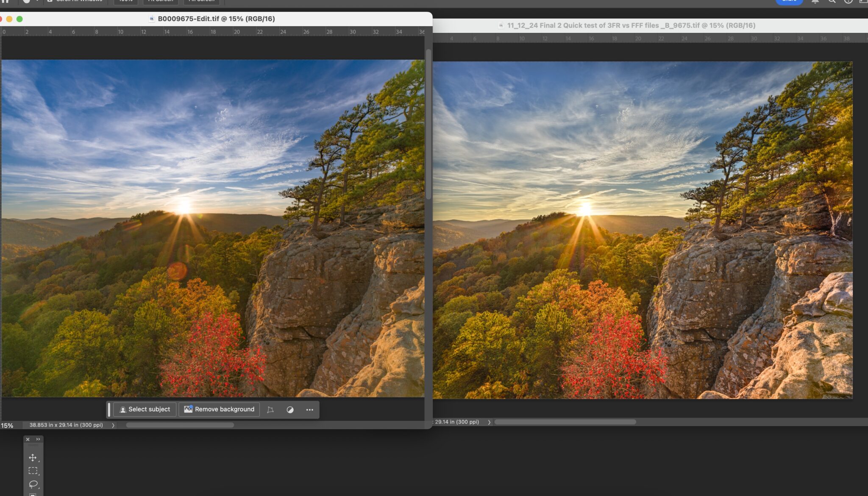Image resolution: width=868 pixels, height=496 pixels.
Task: Click horizontal scrollbar of _B_9675.tif window
Action: [x=565, y=422]
